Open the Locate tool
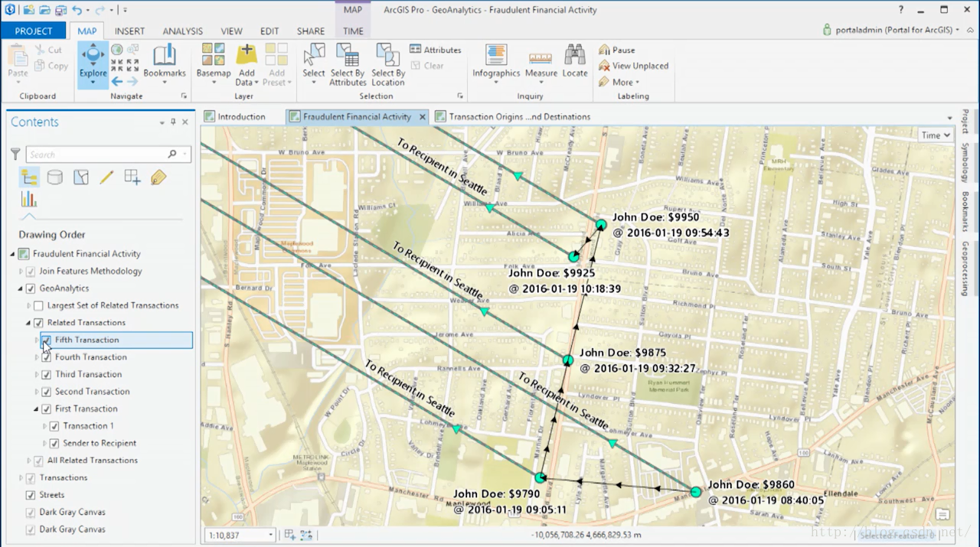Viewport: 980px width, 547px height. [x=575, y=61]
